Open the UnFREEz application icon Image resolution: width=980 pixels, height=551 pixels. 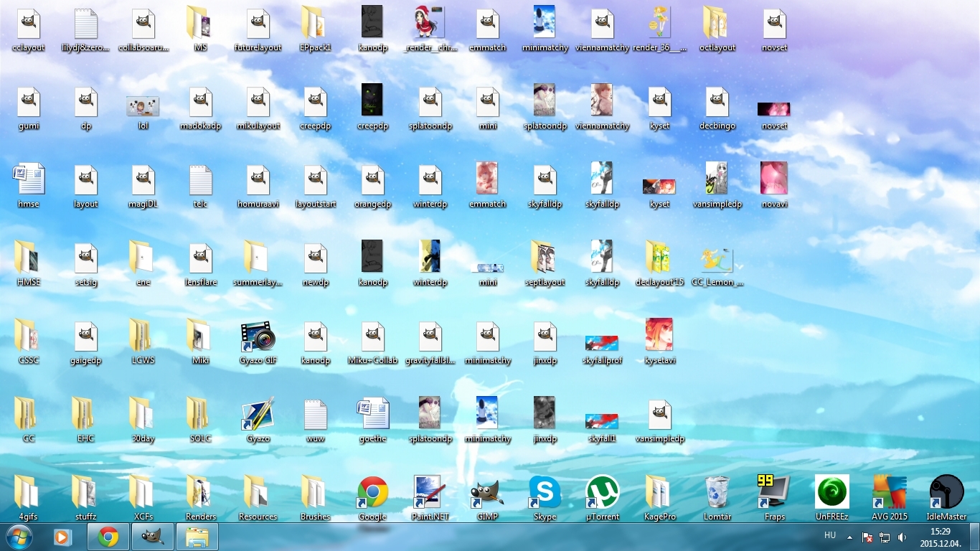click(x=831, y=493)
